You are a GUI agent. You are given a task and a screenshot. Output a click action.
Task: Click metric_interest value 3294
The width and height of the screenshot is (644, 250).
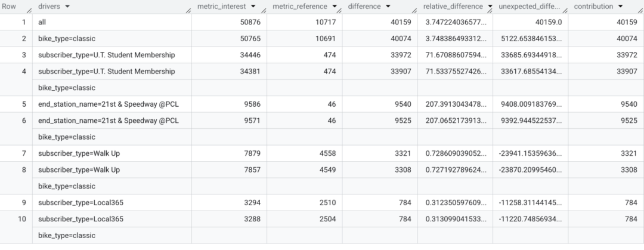click(252, 203)
